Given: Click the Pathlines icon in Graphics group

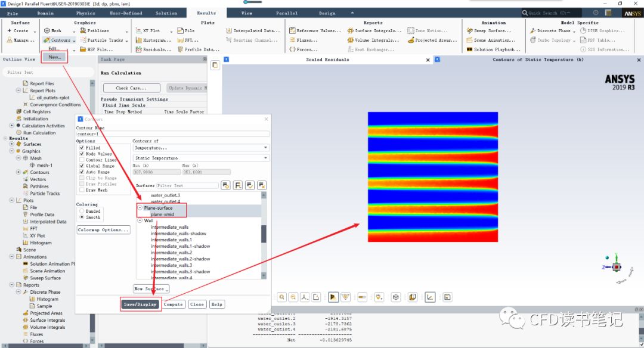Looking at the screenshot, I should coord(83,31).
